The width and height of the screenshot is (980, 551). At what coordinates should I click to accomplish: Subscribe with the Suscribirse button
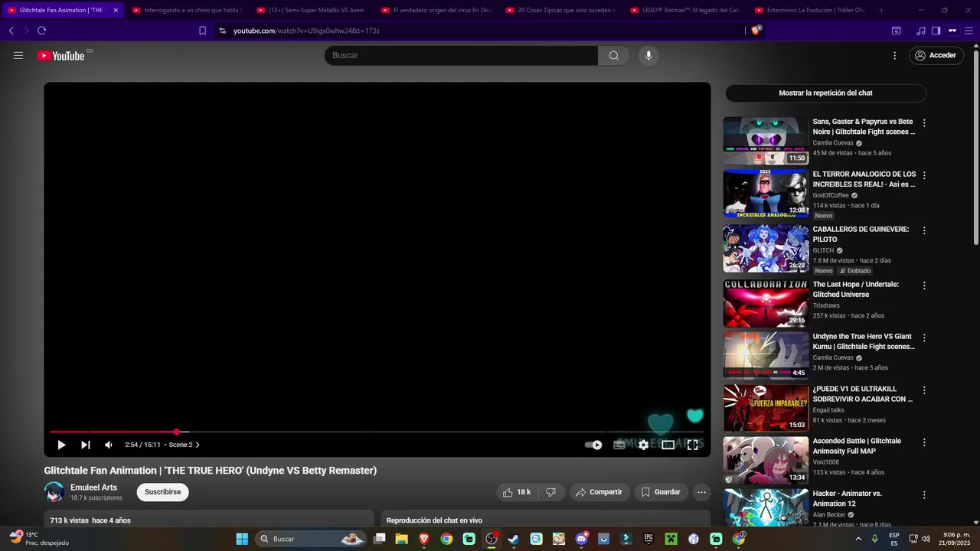pyautogui.click(x=162, y=492)
